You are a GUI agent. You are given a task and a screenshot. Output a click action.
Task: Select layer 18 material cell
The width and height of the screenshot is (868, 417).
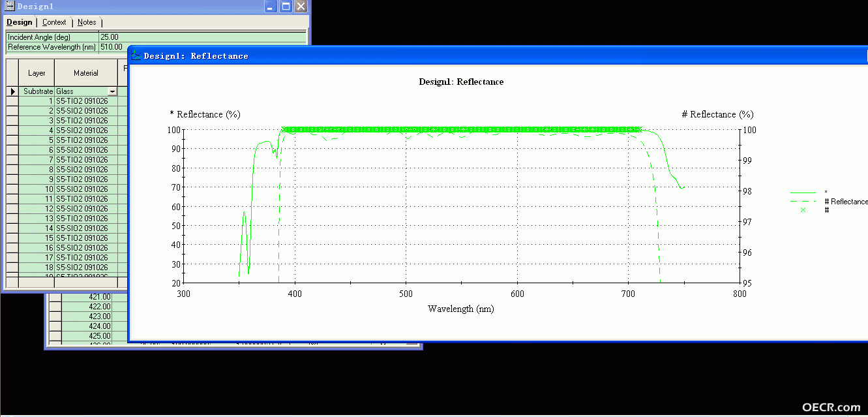tap(86, 268)
